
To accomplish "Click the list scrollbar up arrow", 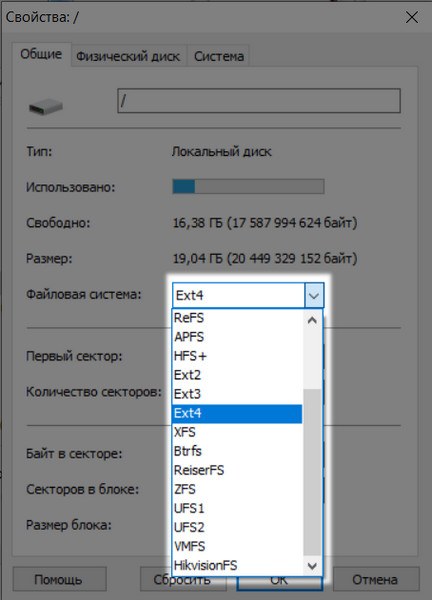I will point(312,320).
